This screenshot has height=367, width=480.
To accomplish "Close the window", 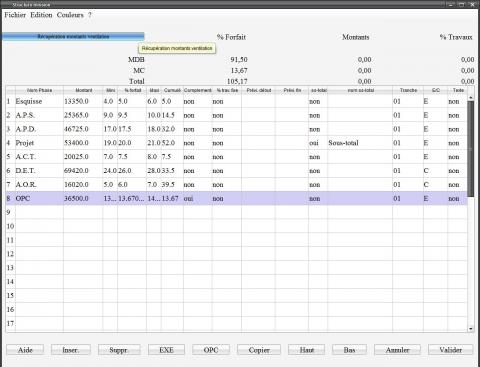I will coord(473,4).
